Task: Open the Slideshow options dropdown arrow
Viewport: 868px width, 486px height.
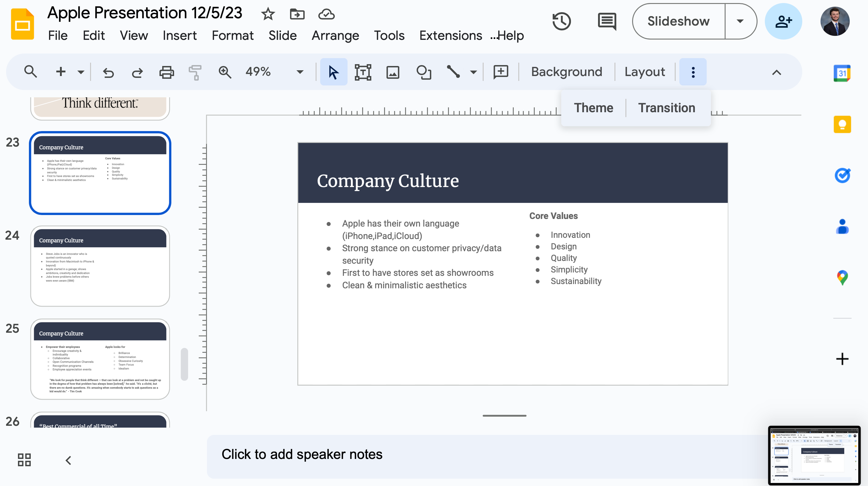Action: [x=740, y=21]
